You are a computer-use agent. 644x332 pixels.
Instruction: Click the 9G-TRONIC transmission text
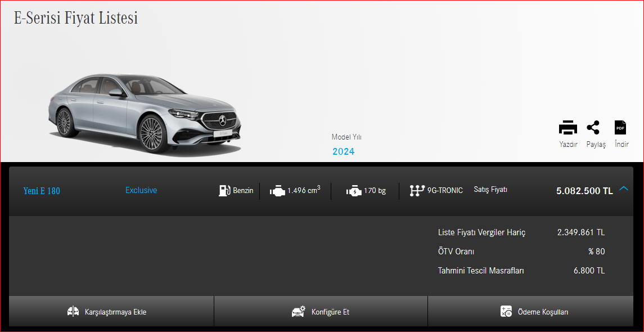point(445,190)
